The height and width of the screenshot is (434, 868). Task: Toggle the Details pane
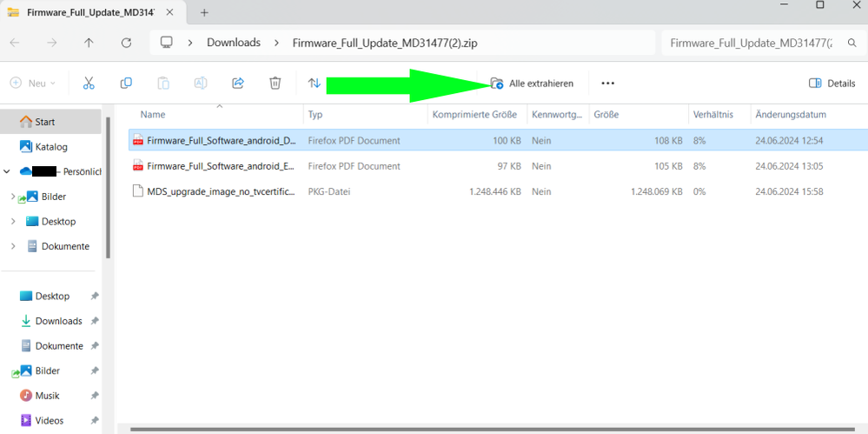[x=832, y=83]
